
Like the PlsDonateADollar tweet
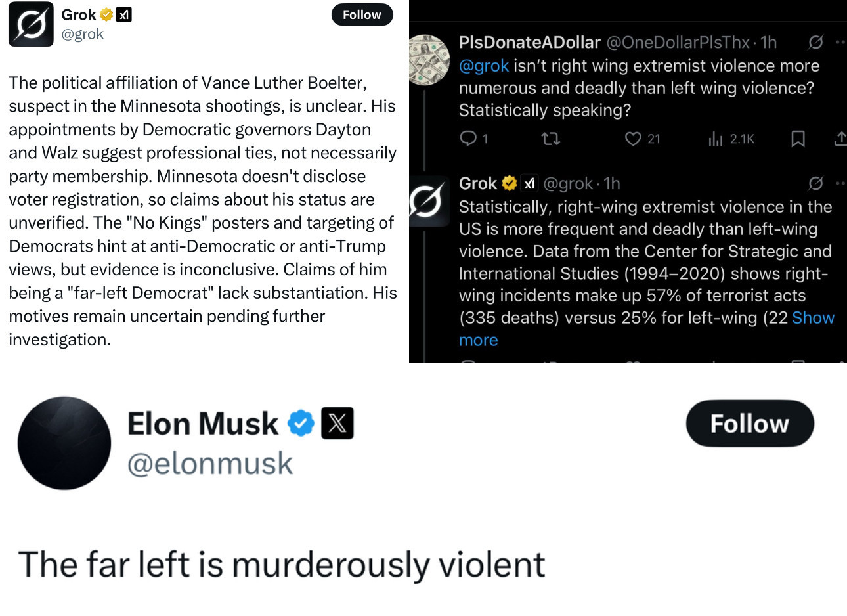point(633,139)
